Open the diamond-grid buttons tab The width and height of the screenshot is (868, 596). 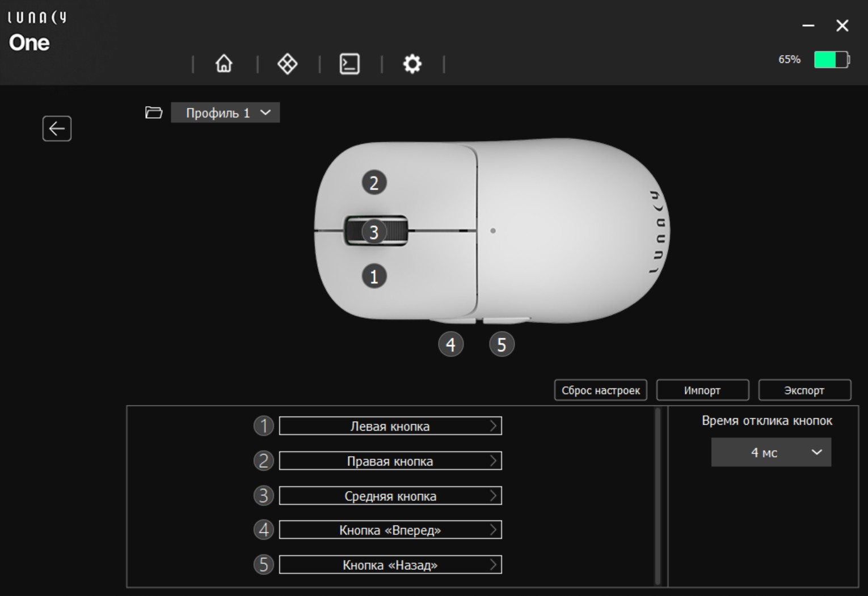(x=287, y=64)
